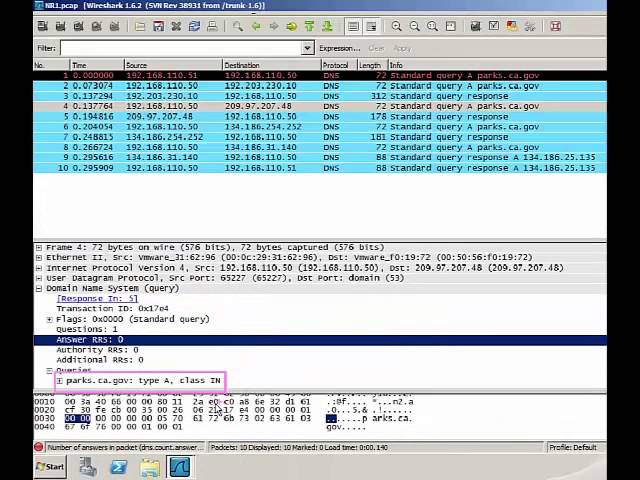Select packet 7 with length 181

320,137
